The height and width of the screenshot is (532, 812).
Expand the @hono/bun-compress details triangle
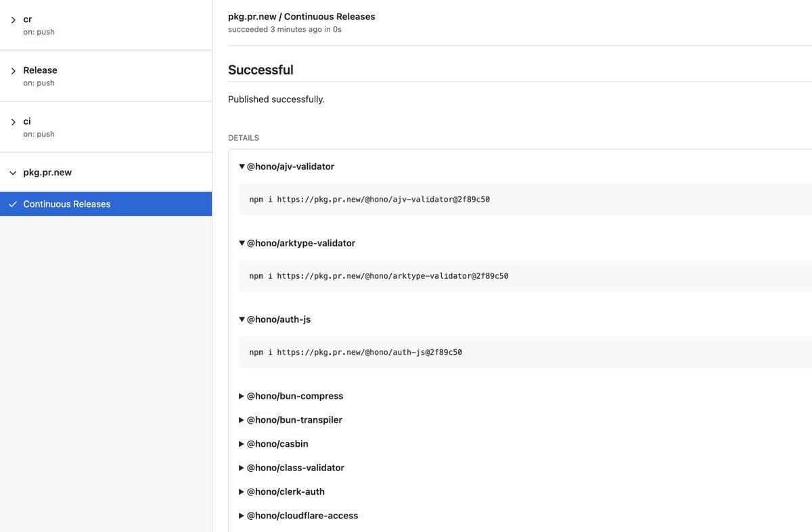[242, 396]
